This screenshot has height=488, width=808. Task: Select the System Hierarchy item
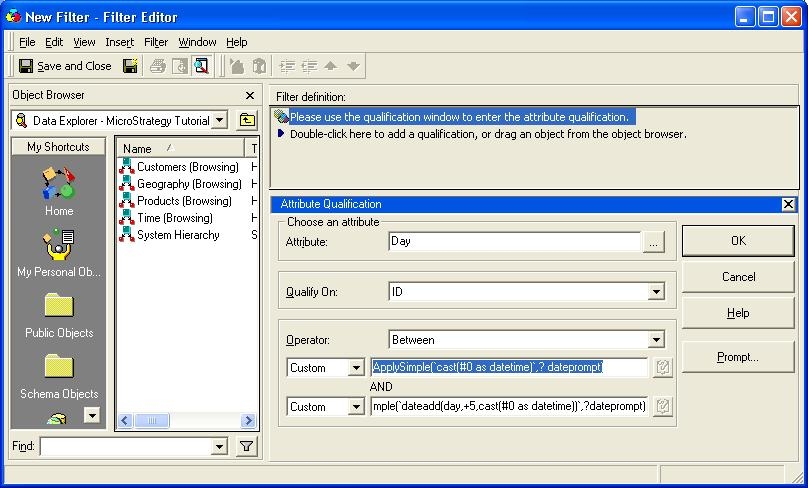coord(169,235)
